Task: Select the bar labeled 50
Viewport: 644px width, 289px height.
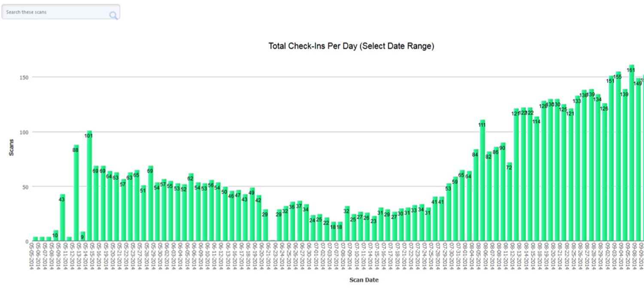Action: tap(225, 214)
